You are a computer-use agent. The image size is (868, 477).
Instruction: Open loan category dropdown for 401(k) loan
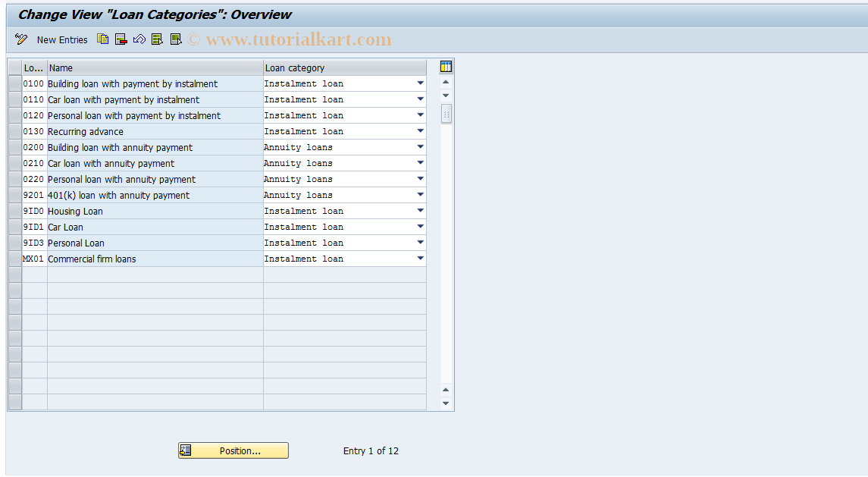[420, 196]
